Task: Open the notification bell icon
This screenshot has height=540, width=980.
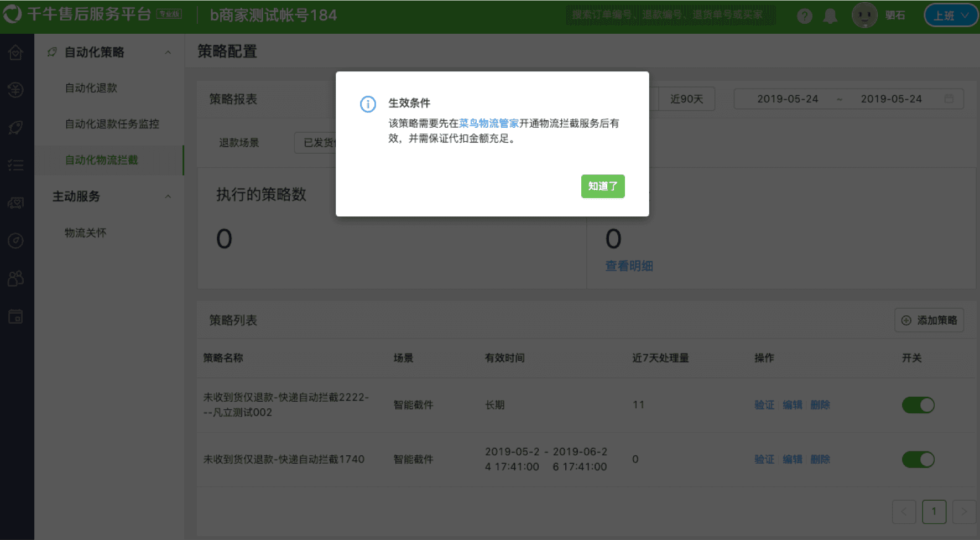Action: tap(830, 16)
